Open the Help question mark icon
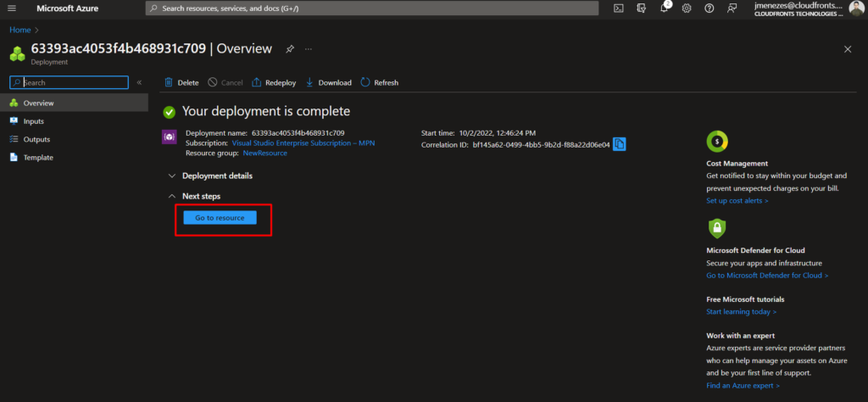The width and height of the screenshot is (868, 402). 709,8
